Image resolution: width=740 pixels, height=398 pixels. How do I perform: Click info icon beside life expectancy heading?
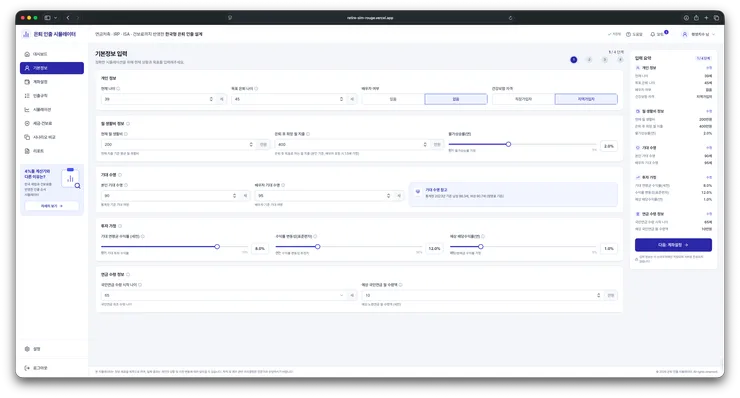click(x=120, y=175)
